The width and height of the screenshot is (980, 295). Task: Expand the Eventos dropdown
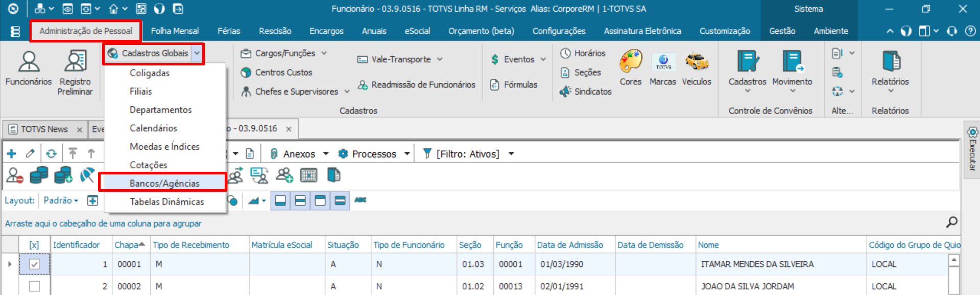tap(543, 59)
